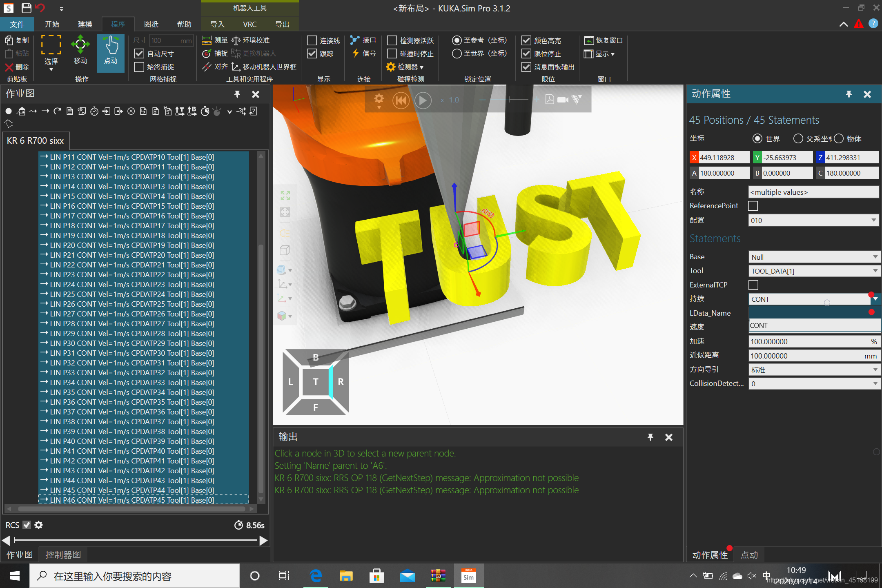
Task: Click the 测量 measure tool
Action: click(x=215, y=40)
